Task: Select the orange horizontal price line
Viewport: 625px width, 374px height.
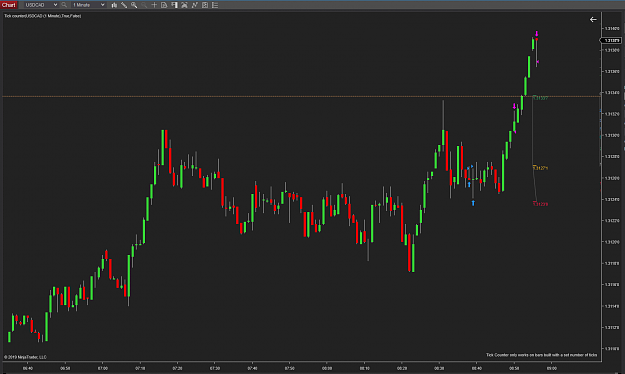Action: 301,96
